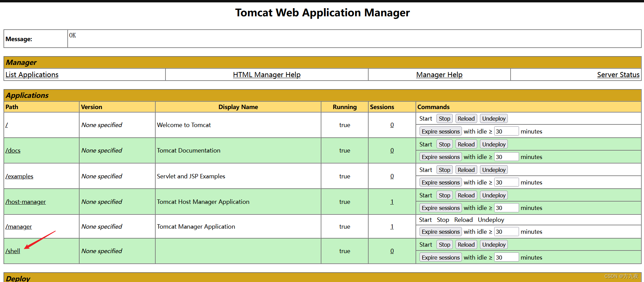Expire sessions for /docs application
The height and width of the screenshot is (282, 644).
[441, 157]
